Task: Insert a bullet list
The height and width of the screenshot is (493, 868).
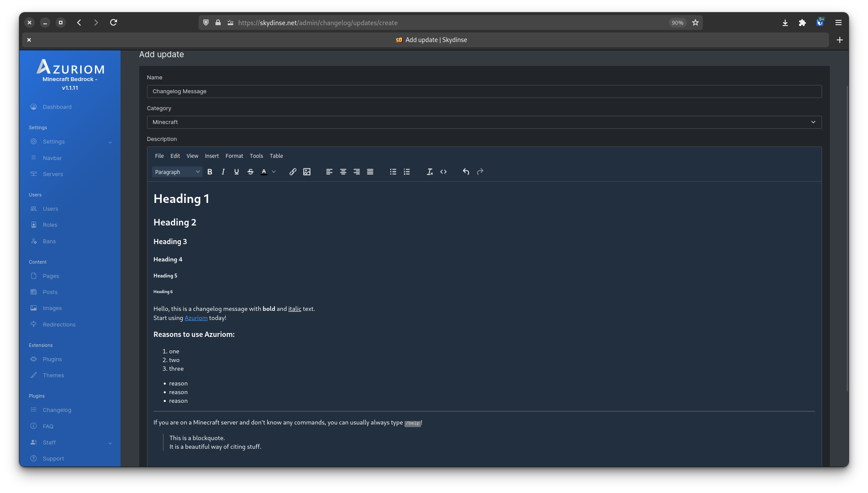Action: 393,172
